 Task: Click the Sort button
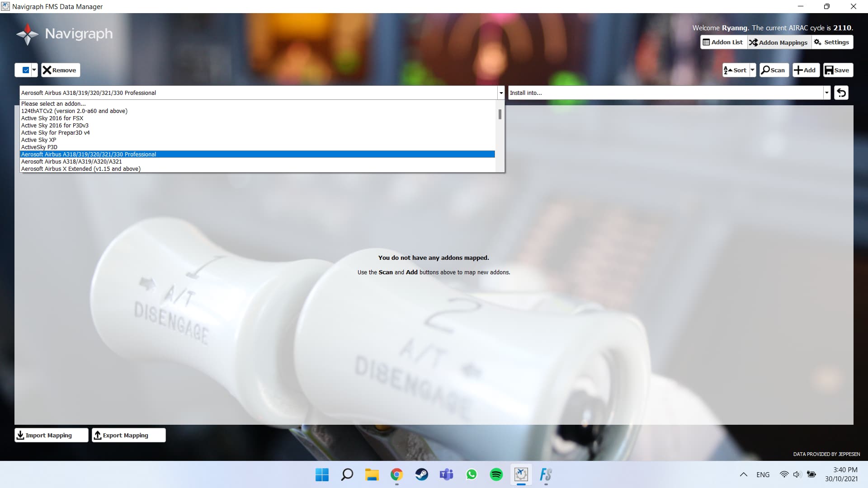(x=736, y=70)
